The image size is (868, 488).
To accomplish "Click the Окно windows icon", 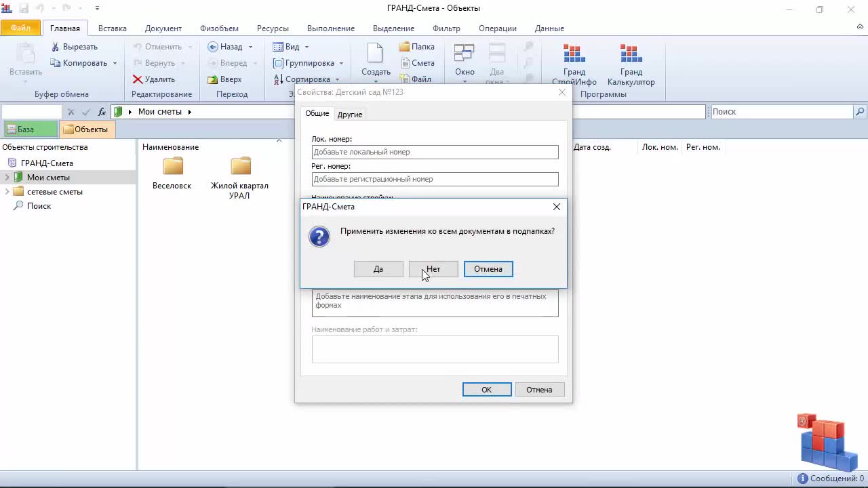I will point(465,54).
